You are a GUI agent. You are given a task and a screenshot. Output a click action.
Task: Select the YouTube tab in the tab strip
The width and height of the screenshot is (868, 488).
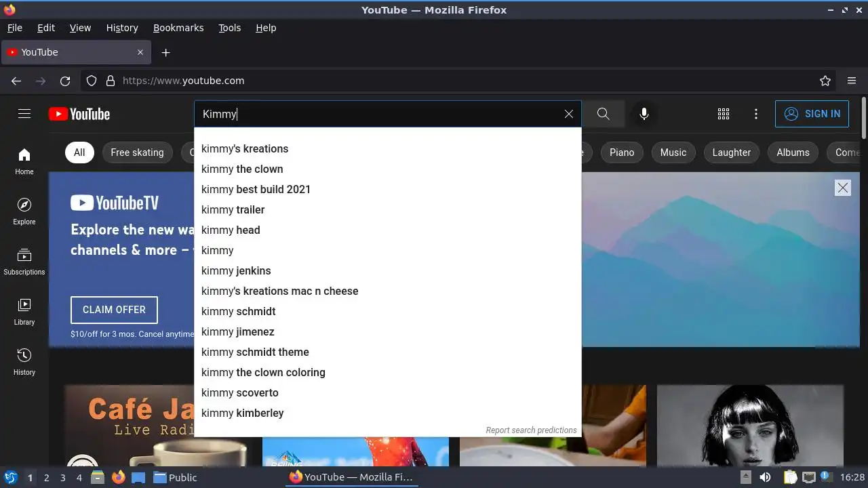76,52
